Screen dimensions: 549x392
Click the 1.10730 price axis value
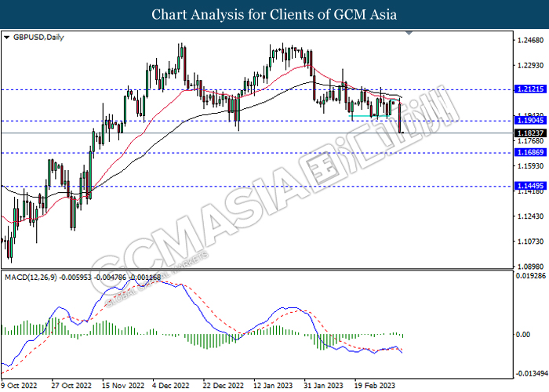[530, 241]
